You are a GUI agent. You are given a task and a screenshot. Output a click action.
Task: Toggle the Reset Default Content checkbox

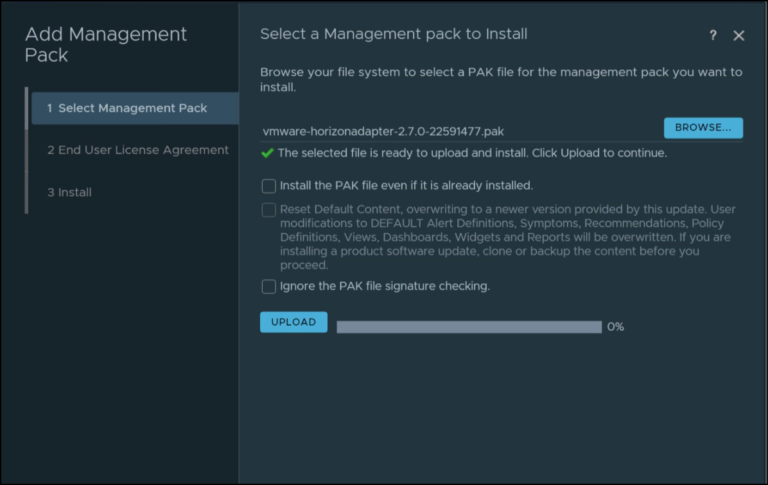pos(269,210)
